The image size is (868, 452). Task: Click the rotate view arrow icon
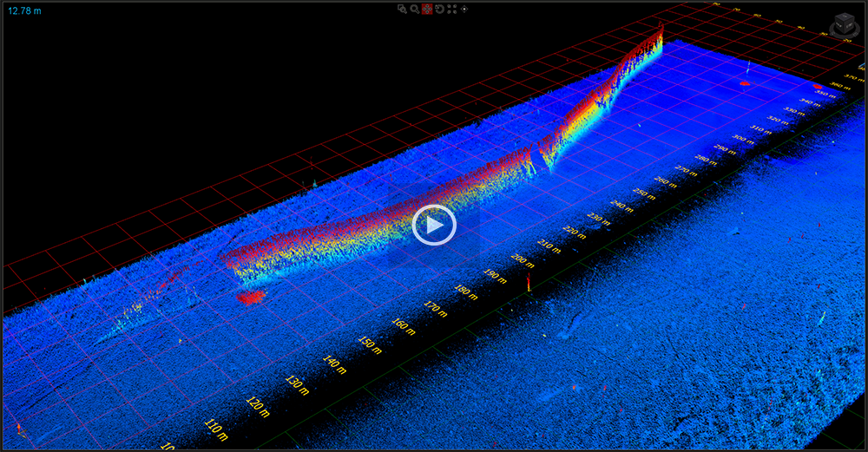[x=439, y=9]
